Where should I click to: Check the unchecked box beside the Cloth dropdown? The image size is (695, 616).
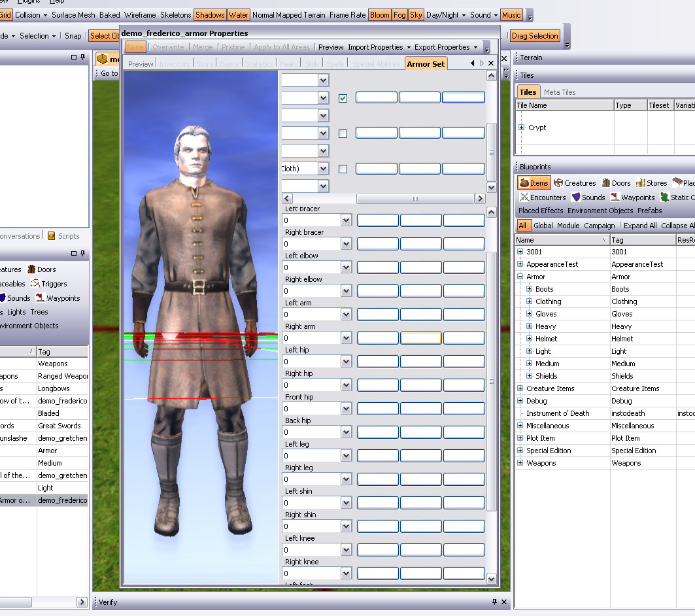(343, 169)
